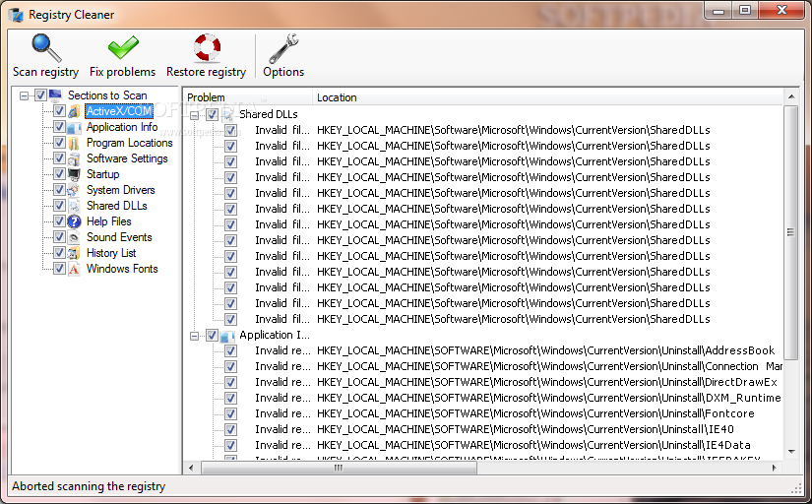Select the Uninstall\DirectDrawEx location row
Screen dimensions: 812x504
tap(547, 382)
